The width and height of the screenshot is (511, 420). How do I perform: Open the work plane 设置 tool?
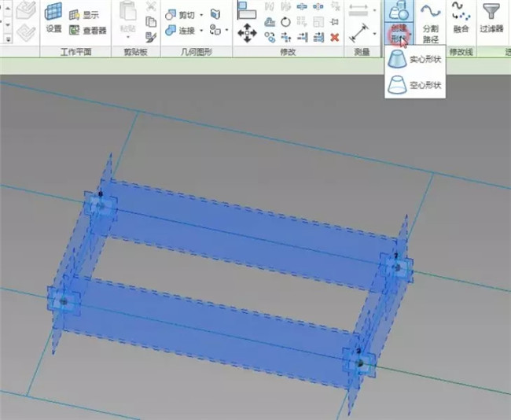click(53, 18)
